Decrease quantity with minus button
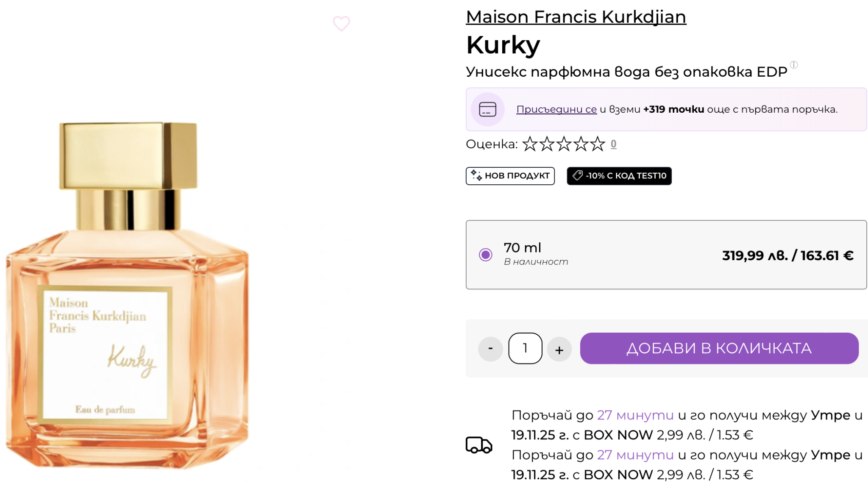Viewport: 868px width, 483px height. 490,349
